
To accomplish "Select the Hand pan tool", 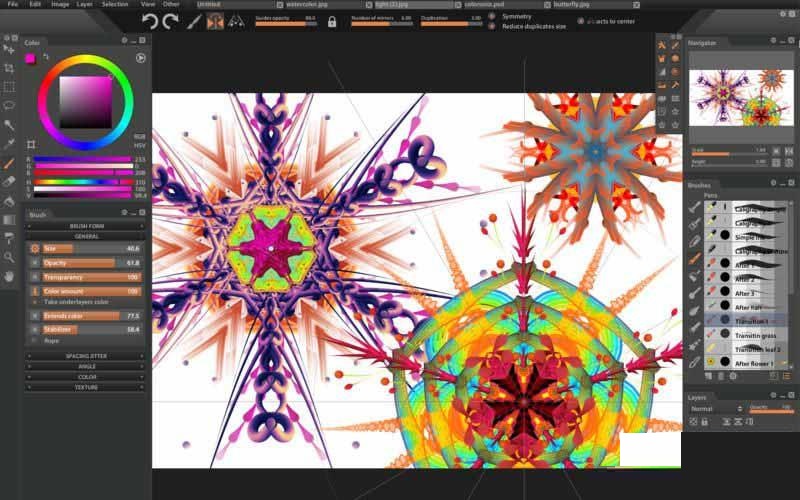I will [9, 277].
